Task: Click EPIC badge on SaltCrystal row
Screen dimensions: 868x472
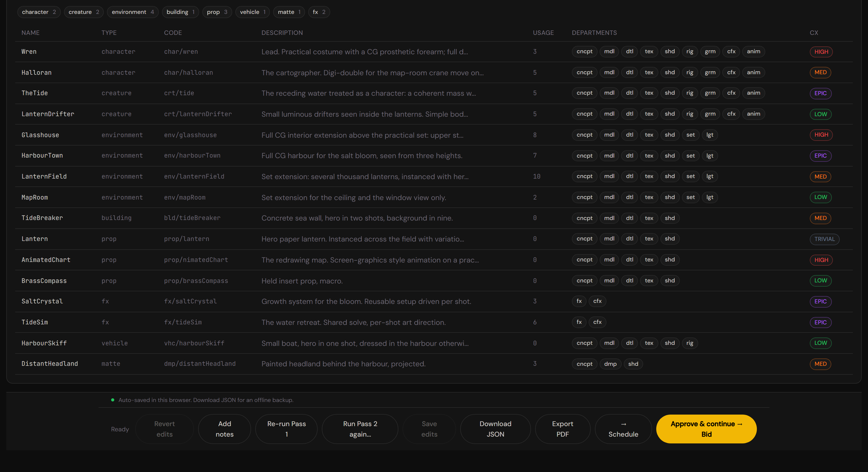Action: [821, 301]
